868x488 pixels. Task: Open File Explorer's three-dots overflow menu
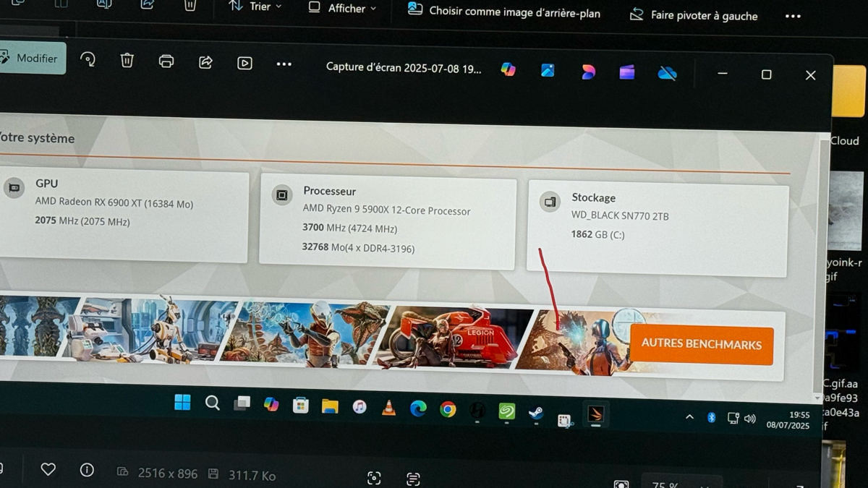pos(793,17)
